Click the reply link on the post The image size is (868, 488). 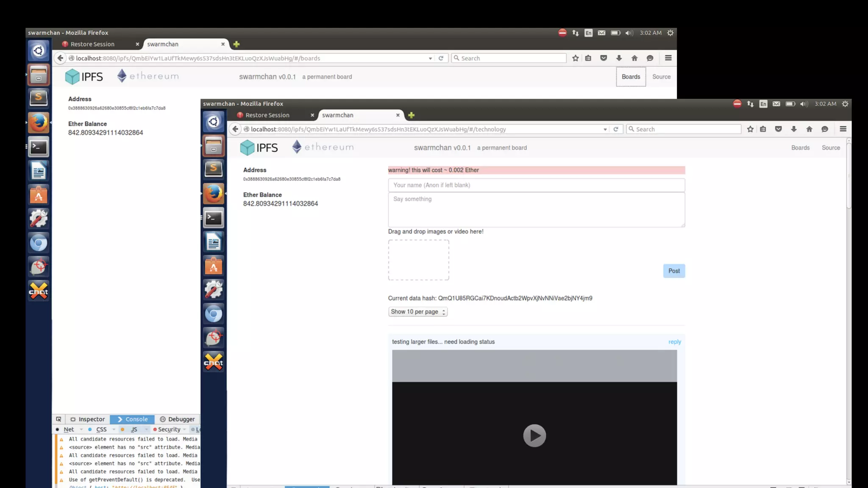tap(674, 342)
